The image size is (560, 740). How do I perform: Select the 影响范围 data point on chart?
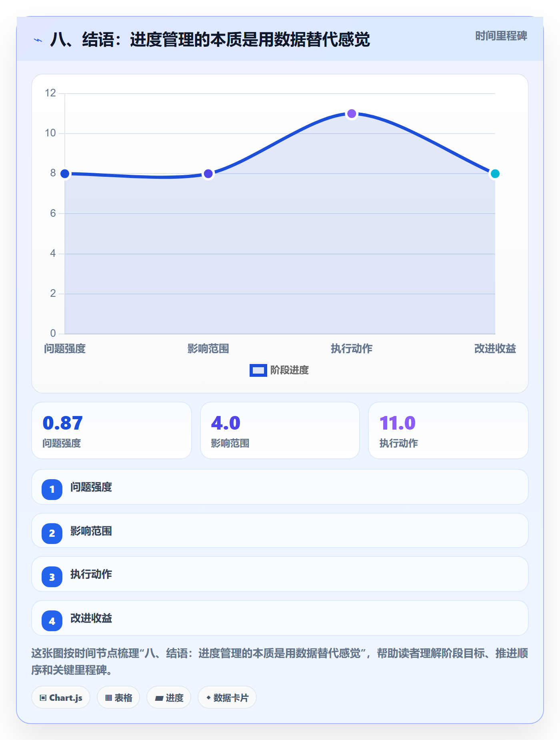pyautogui.click(x=208, y=174)
